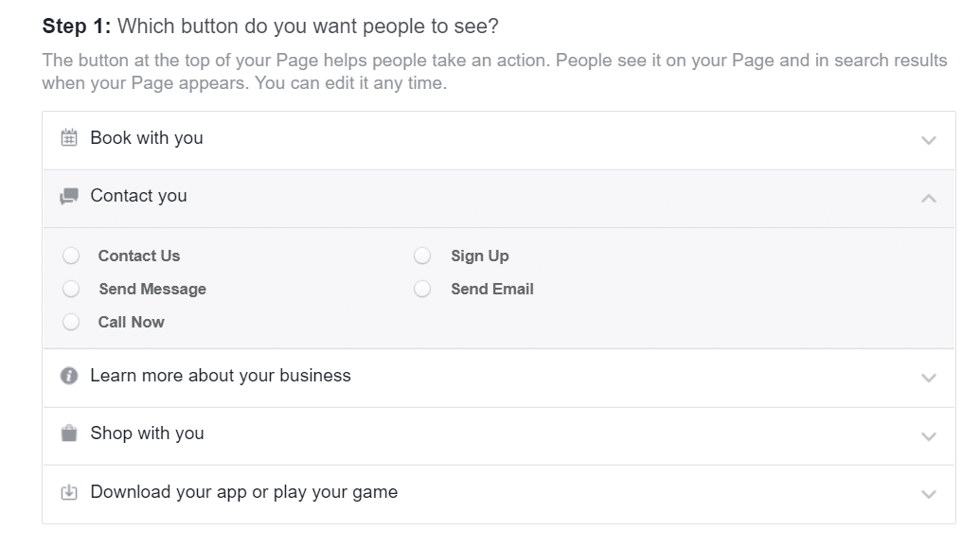Expand Download your app chevron arrow
This screenshot has width=980, height=548.
pos(928,494)
